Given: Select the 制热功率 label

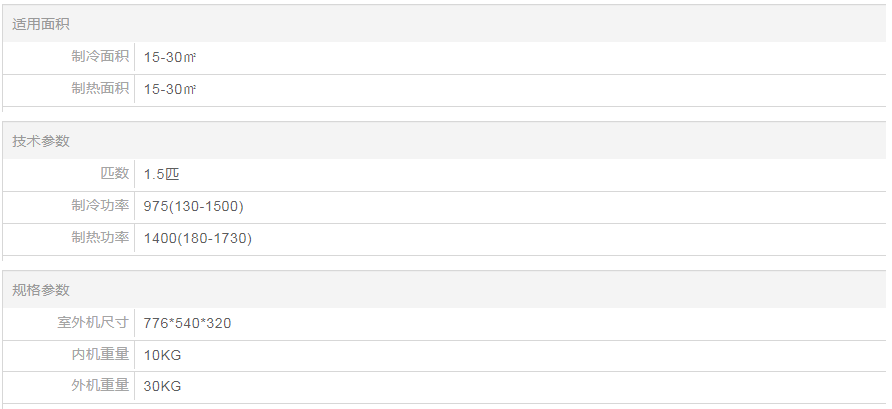Looking at the screenshot, I should tap(100, 238).
